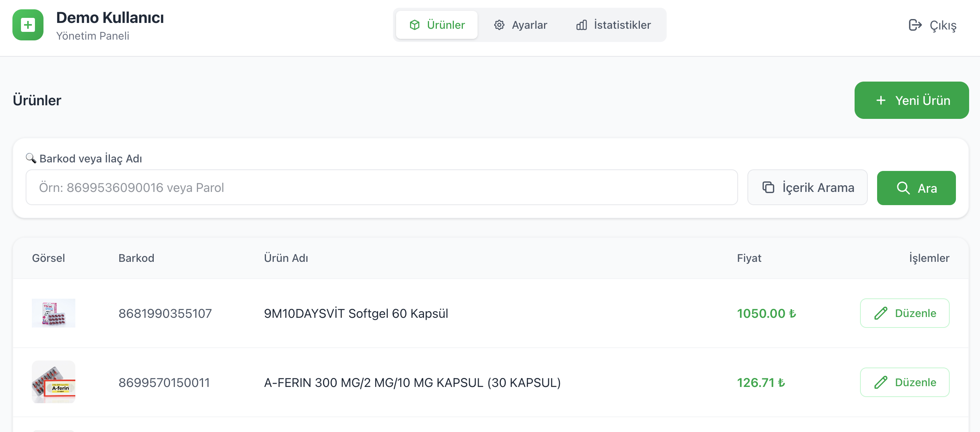Focus the barcode or drug name search field
The image size is (980, 432).
click(381, 187)
